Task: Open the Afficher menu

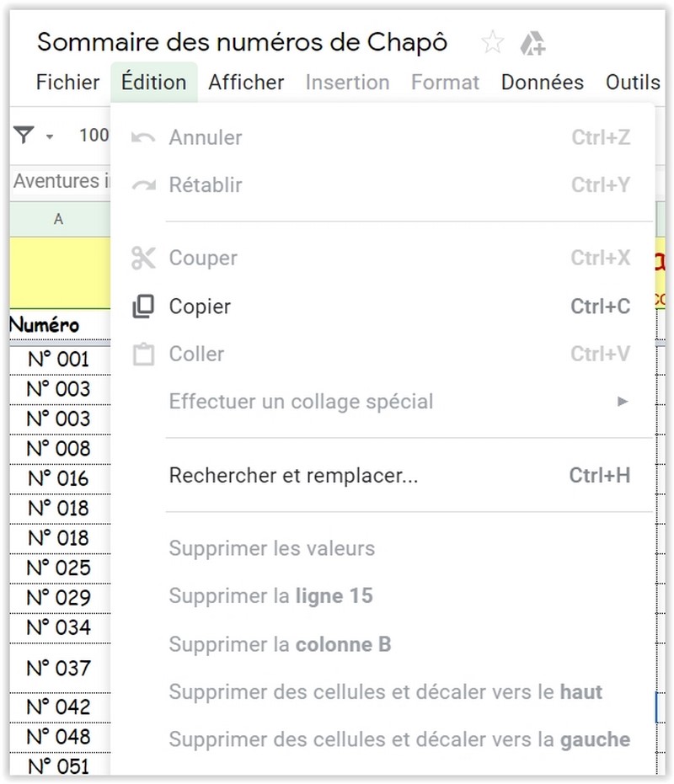Action: coord(246,83)
